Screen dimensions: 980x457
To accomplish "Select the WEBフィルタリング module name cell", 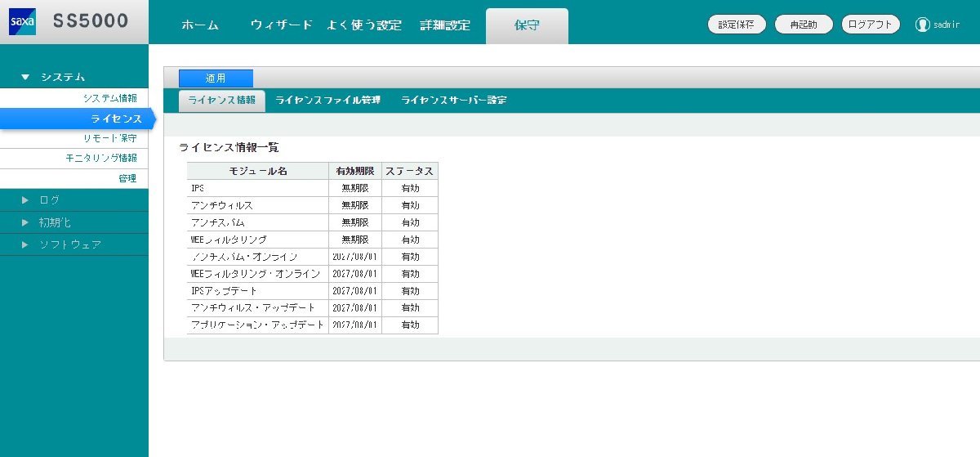I will coord(257,240).
